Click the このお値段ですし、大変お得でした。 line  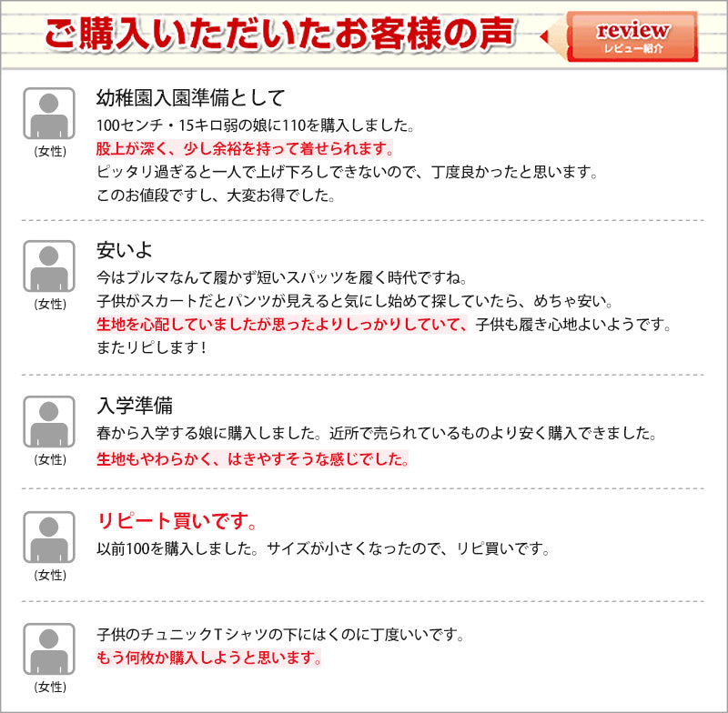coord(216,195)
